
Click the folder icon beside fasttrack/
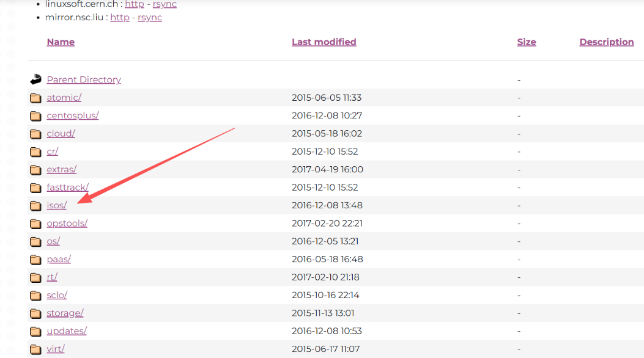point(35,188)
